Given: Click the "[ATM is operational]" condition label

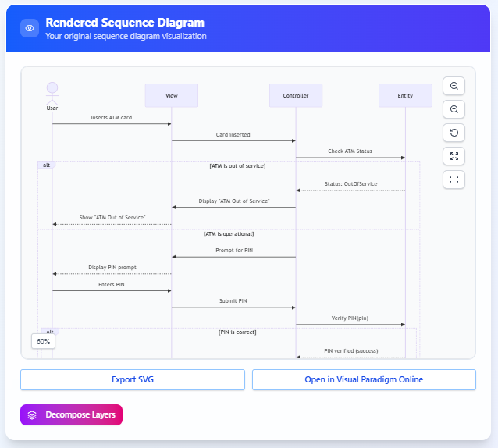Looking at the screenshot, I should [229, 233].
